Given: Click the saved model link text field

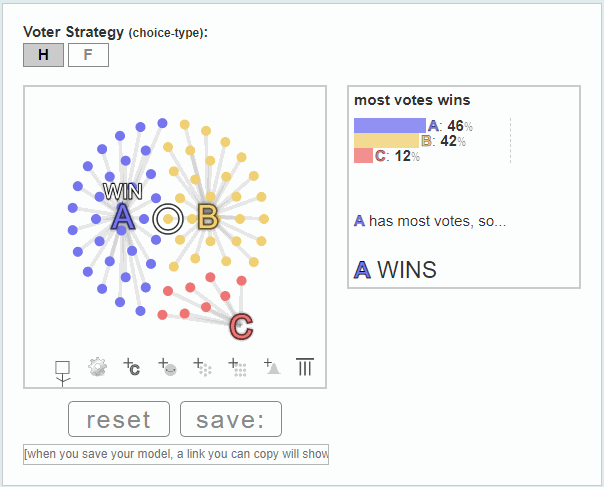Looking at the screenshot, I should click(176, 454).
